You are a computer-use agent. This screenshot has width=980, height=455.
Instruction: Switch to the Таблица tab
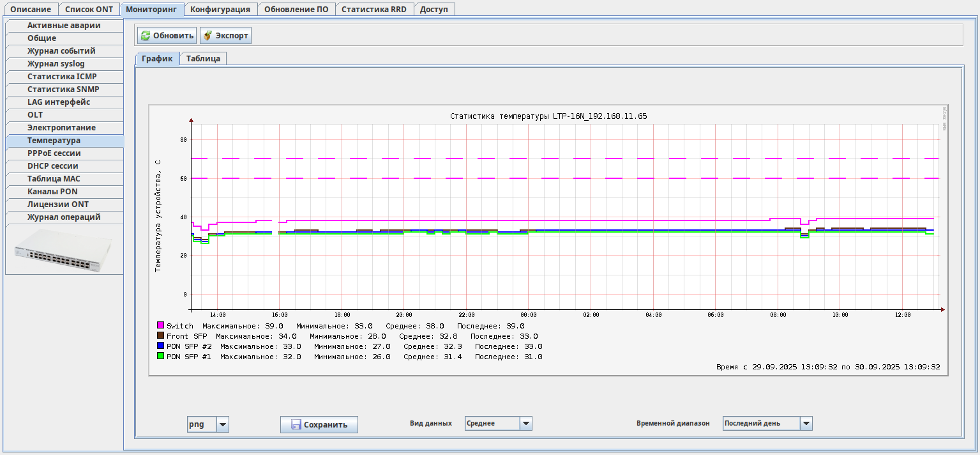coord(203,59)
